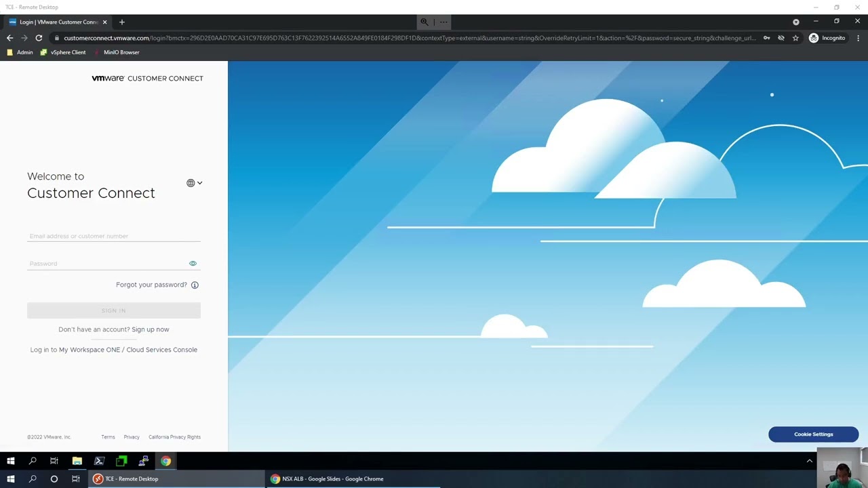This screenshot has width=868, height=488.
Task: Open Task View in the local taskbar
Action: [x=76, y=479]
